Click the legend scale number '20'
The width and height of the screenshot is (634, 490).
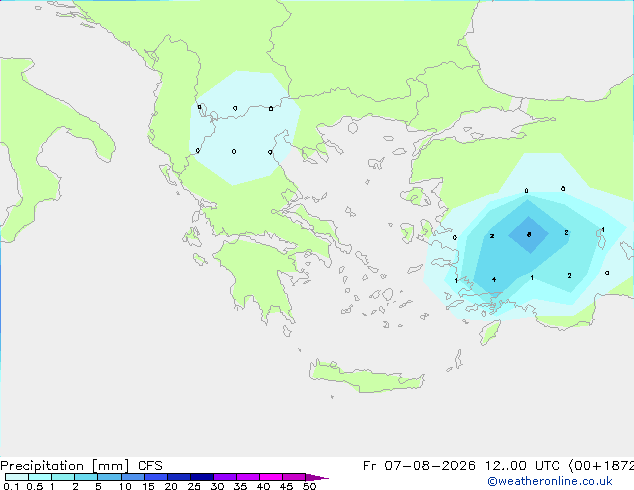(x=171, y=486)
